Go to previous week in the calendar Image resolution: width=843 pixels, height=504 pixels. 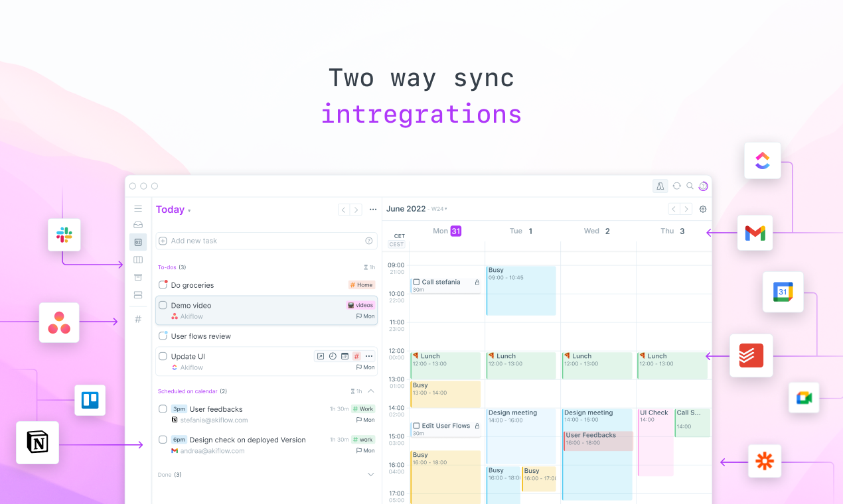(674, 209)
